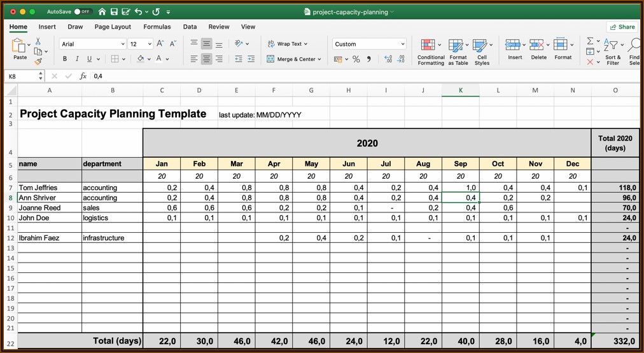Screen dimensions: 644x353
Task: Toggle Italic formatting
Action: (x=77, y=59)
